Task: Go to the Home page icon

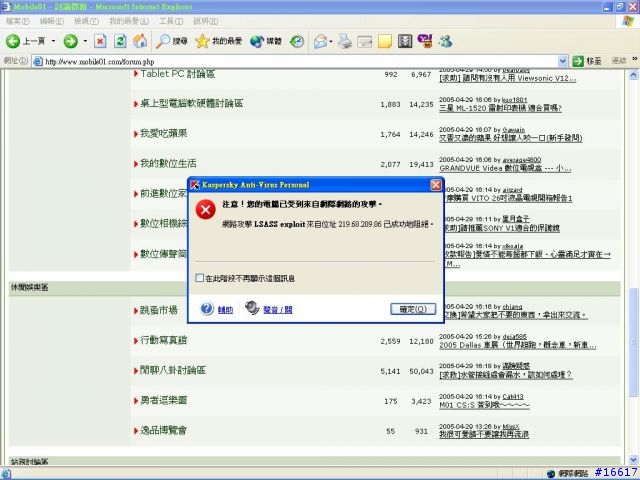Action: click(x=140, y=41)
